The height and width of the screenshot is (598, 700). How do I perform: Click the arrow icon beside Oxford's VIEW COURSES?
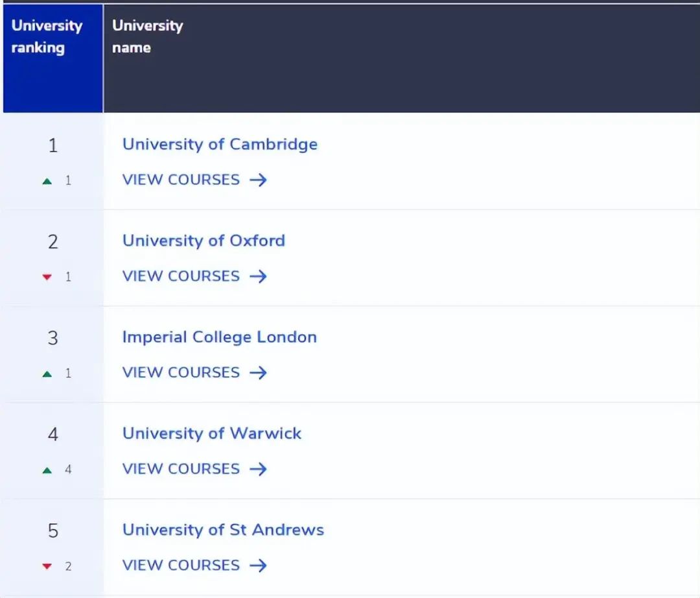[259, 276]
